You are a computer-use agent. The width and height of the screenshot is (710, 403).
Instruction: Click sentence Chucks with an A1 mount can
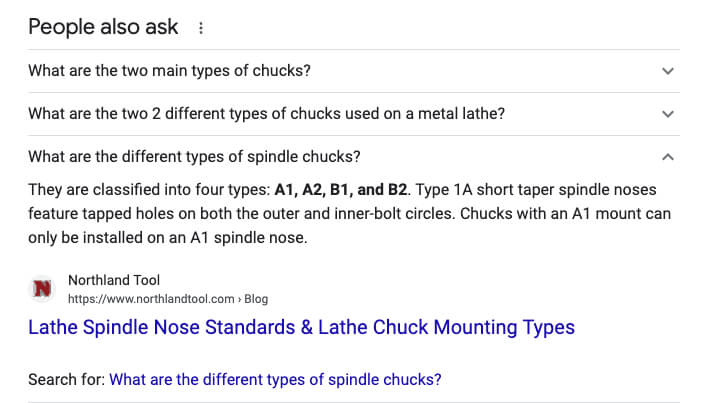(x=566, y=214)
